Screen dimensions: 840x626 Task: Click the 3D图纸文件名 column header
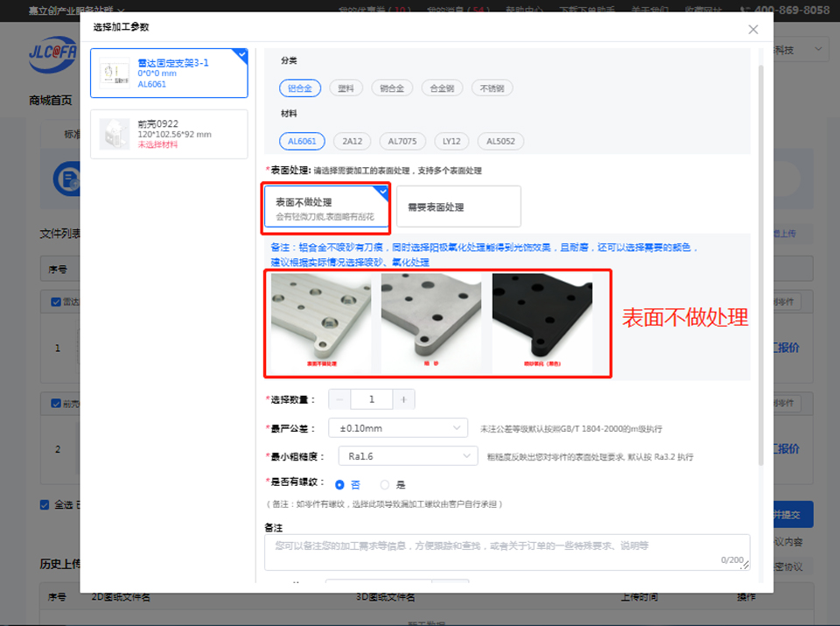[385, 597]
